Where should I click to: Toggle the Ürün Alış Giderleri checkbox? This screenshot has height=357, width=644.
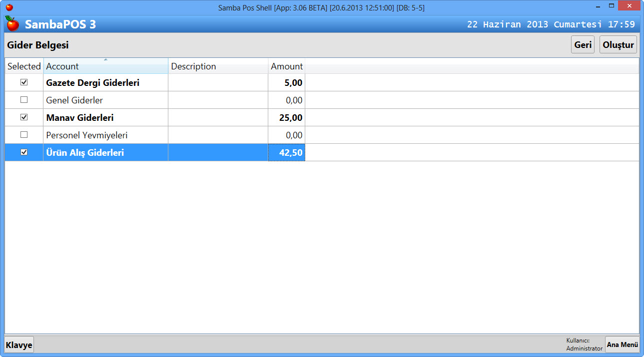(x=24, y=152)
